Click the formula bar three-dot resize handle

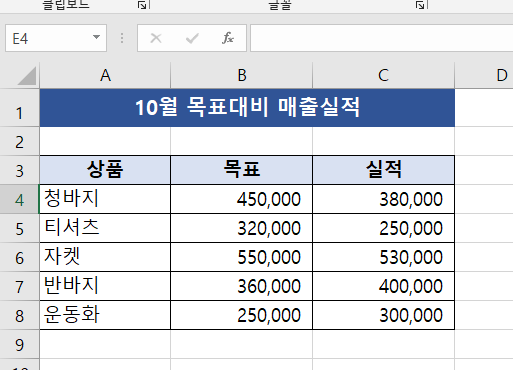point(122,38)
